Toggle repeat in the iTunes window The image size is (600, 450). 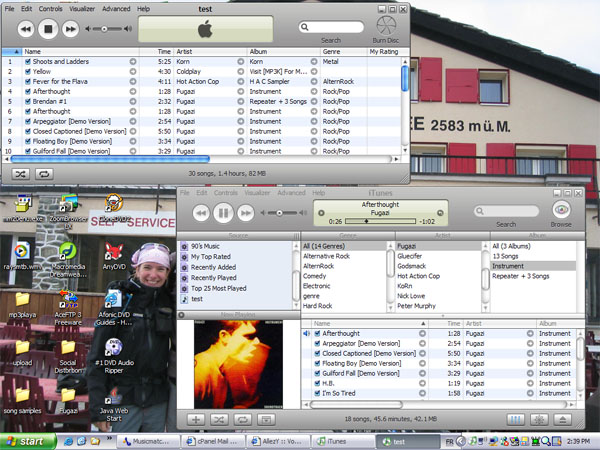coord(243,420)
